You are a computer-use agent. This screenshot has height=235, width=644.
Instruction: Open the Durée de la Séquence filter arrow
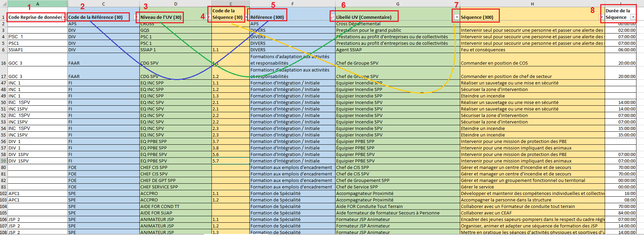[x=633, y=17]
